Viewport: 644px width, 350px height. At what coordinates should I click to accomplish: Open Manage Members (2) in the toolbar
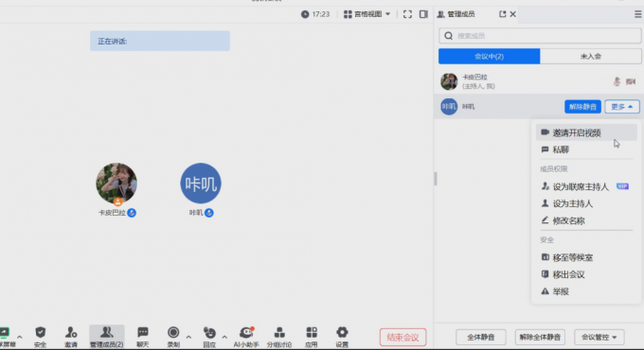107,337
